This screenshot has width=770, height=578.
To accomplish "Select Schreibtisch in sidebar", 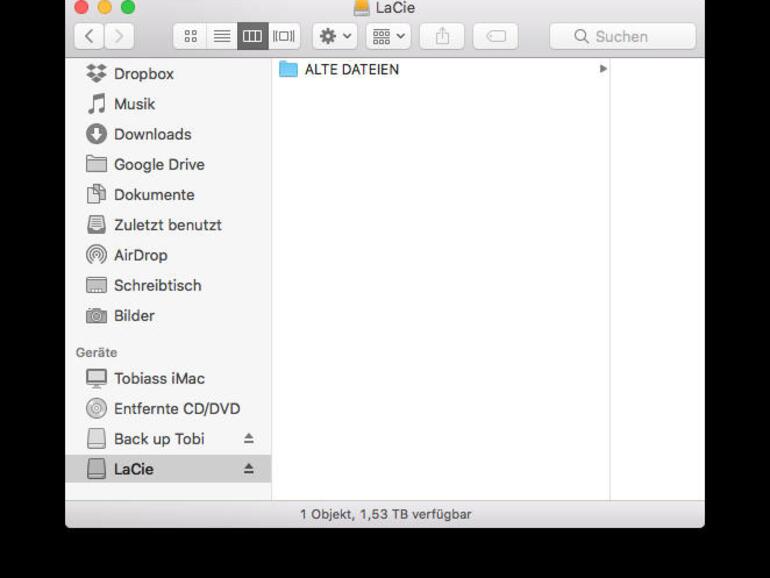I will [x=158, y=285].
